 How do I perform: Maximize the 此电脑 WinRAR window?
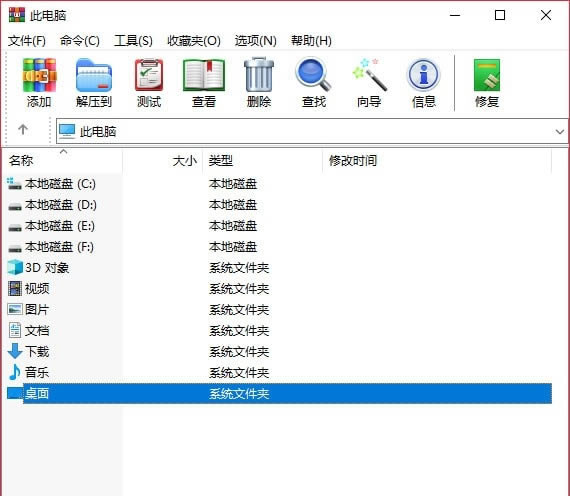click(500, 15)
